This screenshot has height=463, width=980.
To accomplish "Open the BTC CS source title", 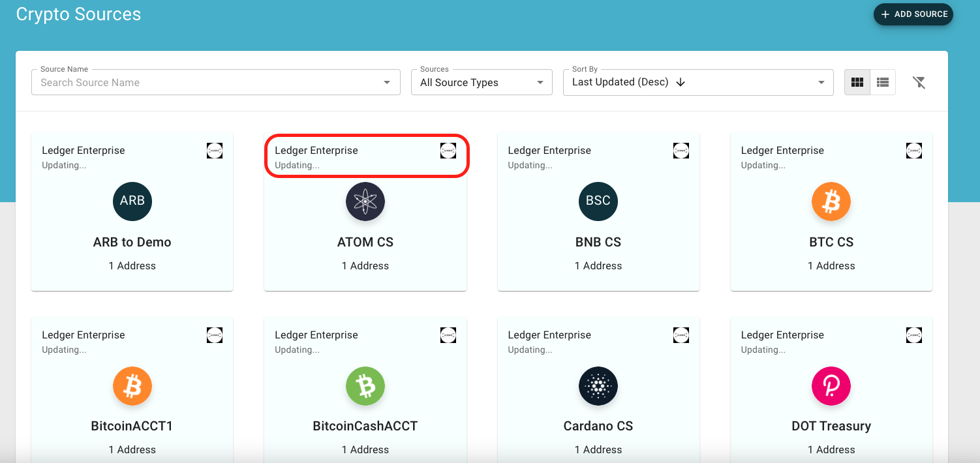I will [x=831, y=242].
